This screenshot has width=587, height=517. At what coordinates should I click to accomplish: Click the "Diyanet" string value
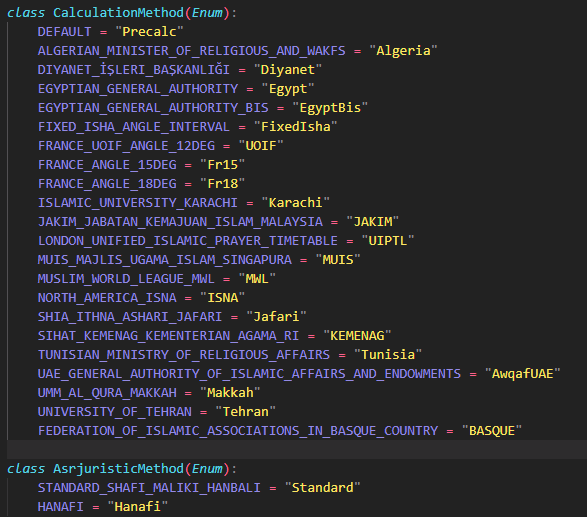pos(288,70)
